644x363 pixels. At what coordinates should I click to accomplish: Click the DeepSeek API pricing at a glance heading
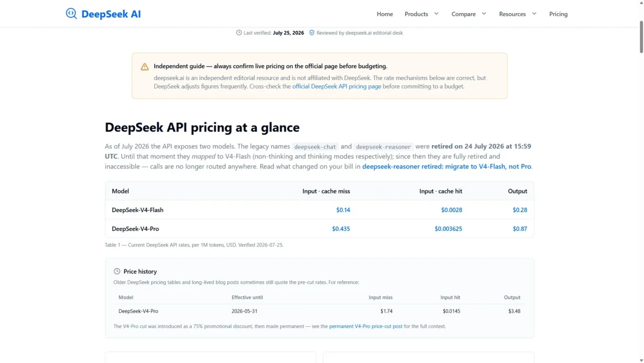[202, 127]
